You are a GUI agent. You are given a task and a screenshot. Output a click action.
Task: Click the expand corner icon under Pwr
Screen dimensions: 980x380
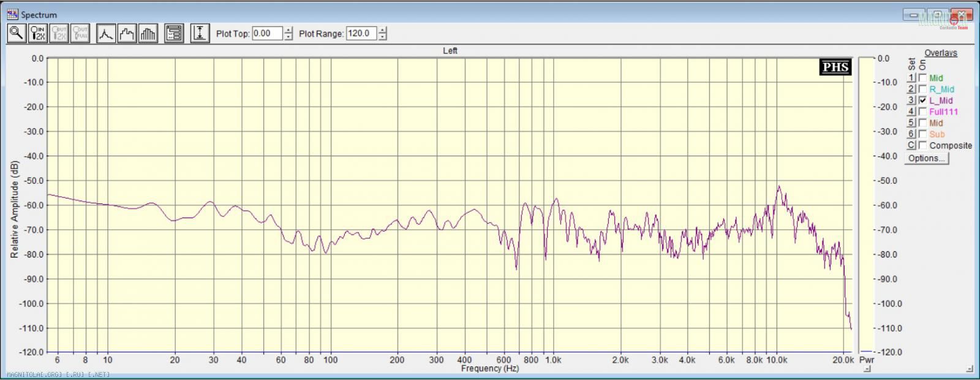867,369
